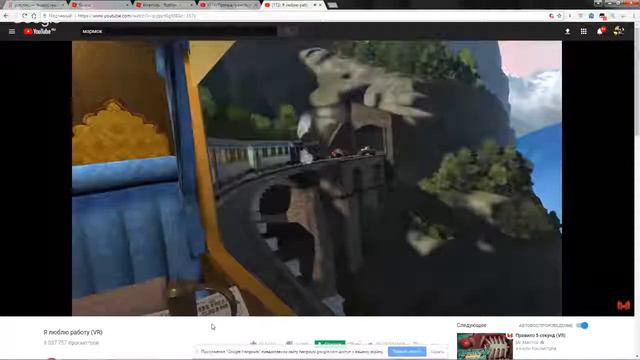Open the YouTube hamburger guide menu

click(x=12, y=31)
